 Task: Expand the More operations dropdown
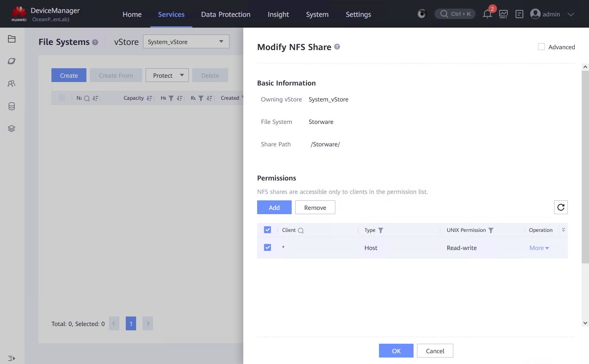point(539,248)
